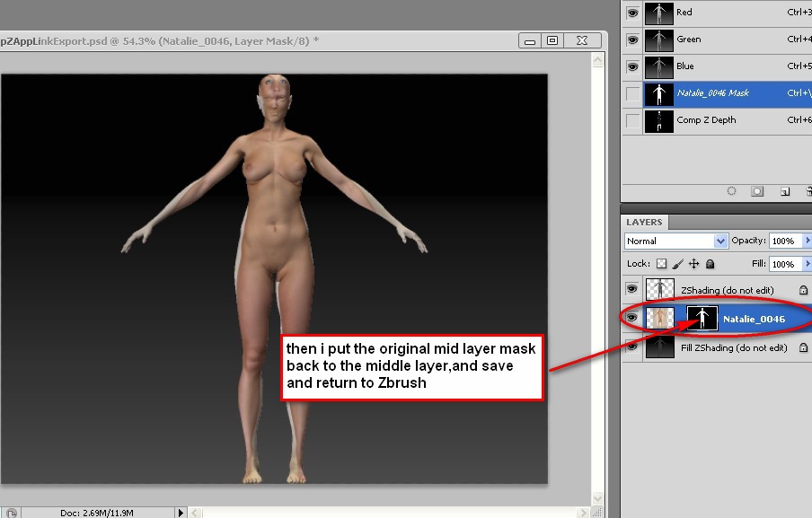Expand the Opacity slider arrow
Image resolution: width=812 pixels, height=518 pixels.
[x=808, y=241]
